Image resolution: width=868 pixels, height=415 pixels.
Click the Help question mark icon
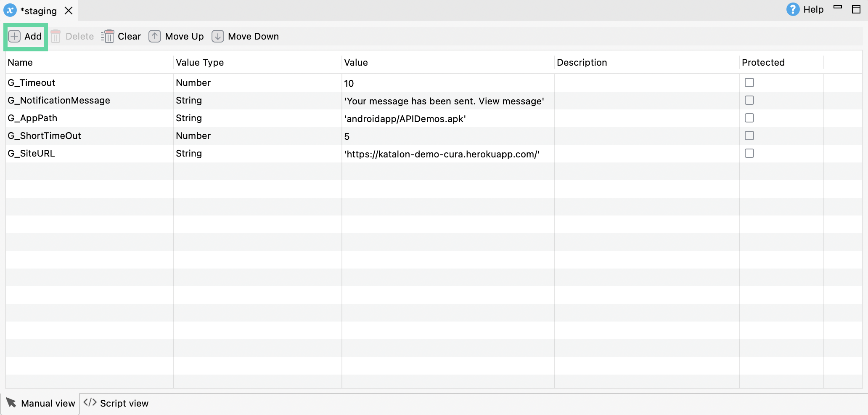pyautogui.click(x=793, y=10)
